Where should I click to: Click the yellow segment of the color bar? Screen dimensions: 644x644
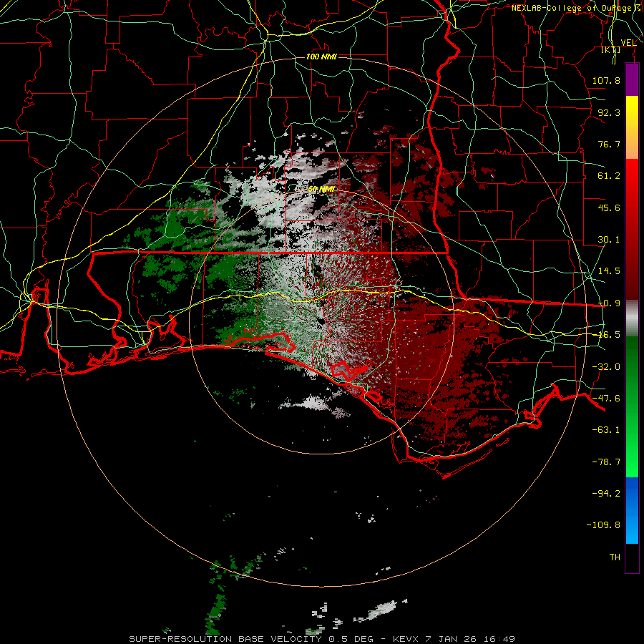(632, 117)
